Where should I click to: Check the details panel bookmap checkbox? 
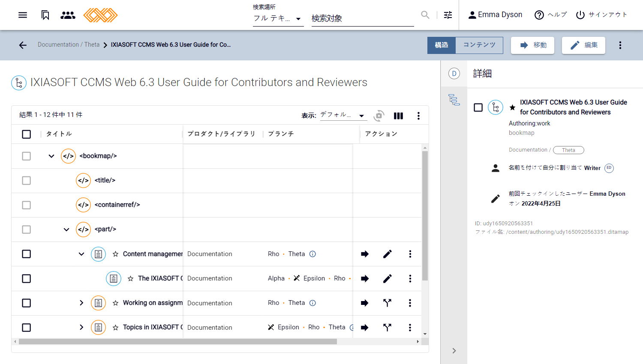478,107
